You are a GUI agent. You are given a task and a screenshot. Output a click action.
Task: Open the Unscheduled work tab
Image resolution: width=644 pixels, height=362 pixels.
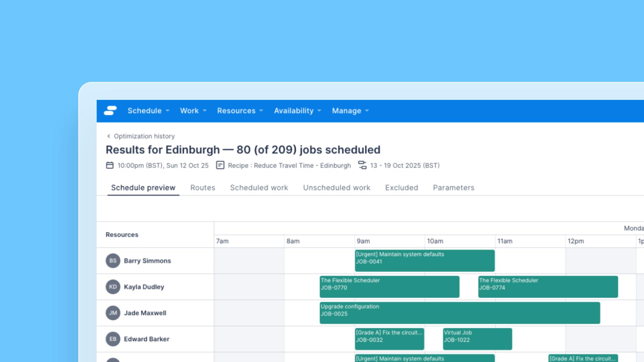(336, 188)
